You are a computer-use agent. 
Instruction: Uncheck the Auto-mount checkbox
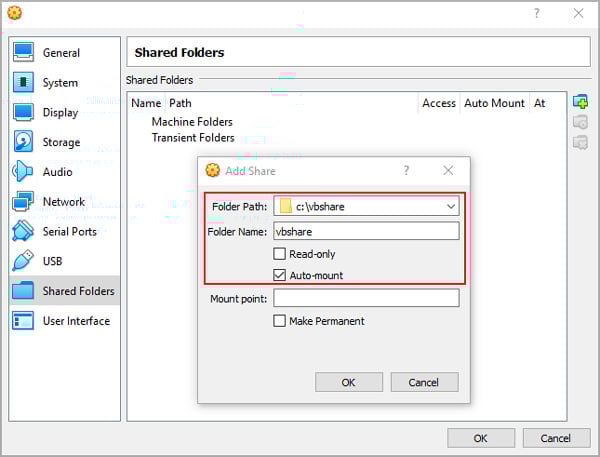(279, 275)
